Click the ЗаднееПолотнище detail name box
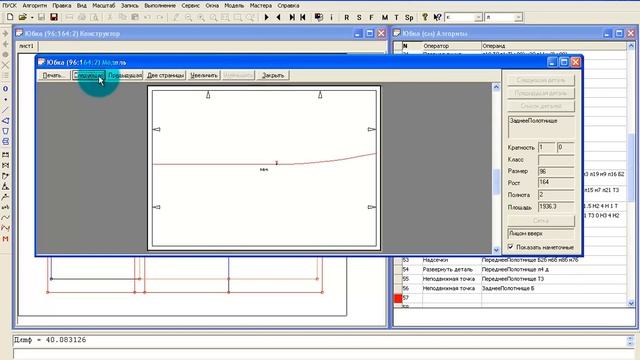 (x=541, y=127)
